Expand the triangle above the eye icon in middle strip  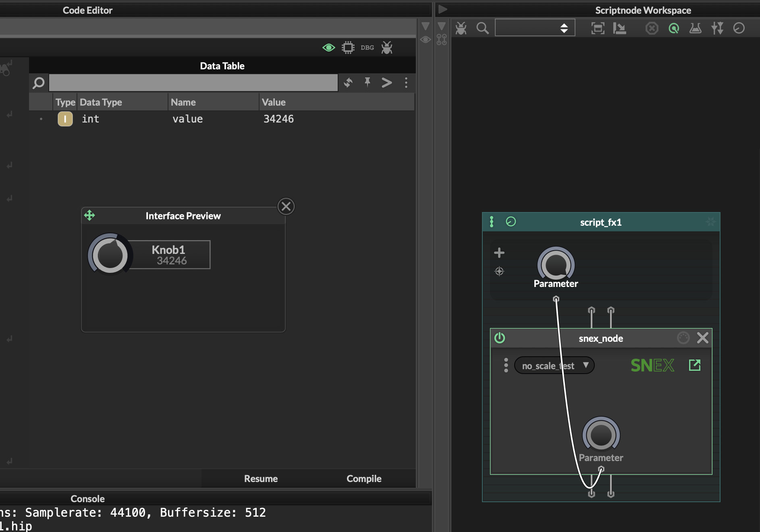[426, 27]
